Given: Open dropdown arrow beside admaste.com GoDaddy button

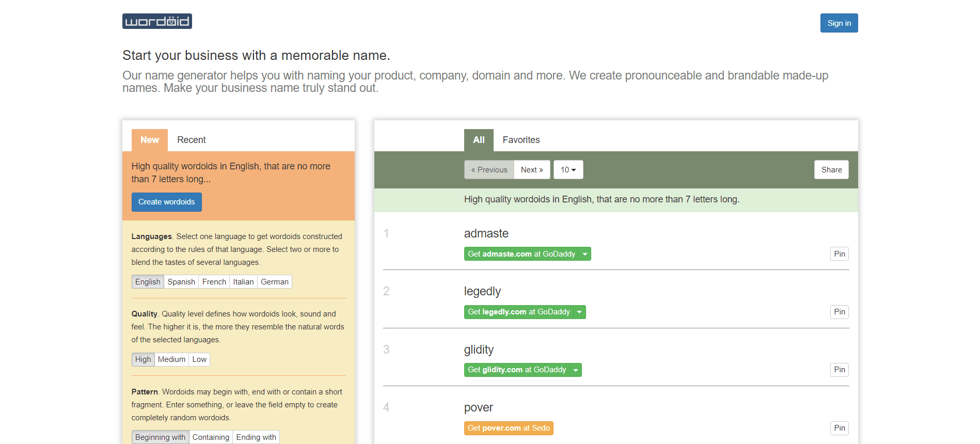Looking at the screenshot, I should (585, 254).
